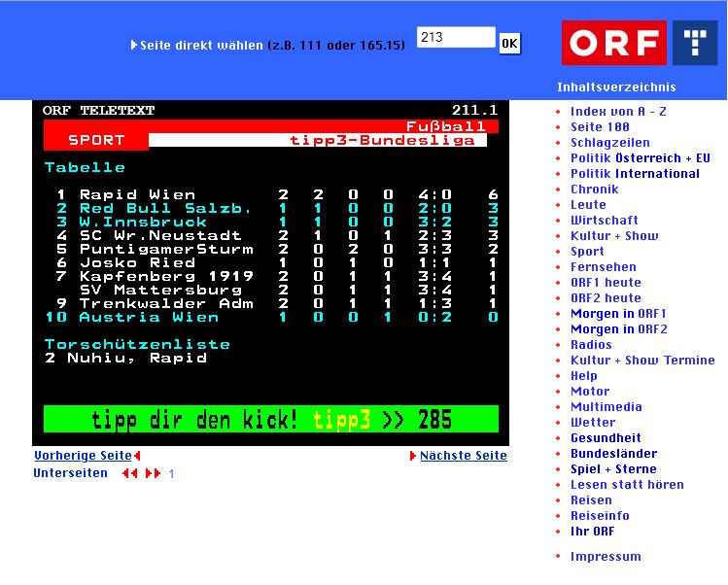Open the Reisen section
This screenshot has height=585, width=728.
point(591,500)
